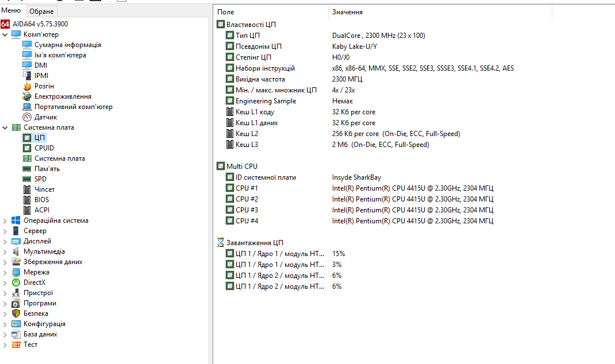615x364 pixels.
Task: Collapse the Системна плата tree node
Action: click(5, 127)
